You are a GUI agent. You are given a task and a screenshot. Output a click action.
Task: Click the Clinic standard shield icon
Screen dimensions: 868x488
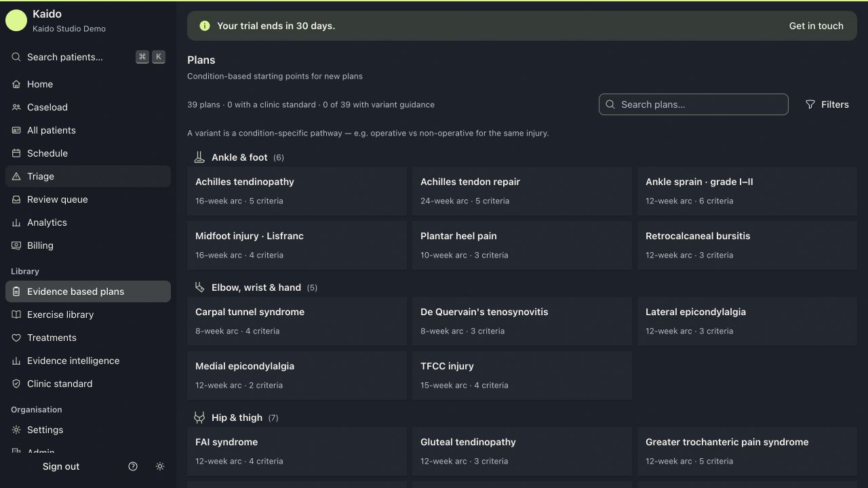(x=16, y=384)
